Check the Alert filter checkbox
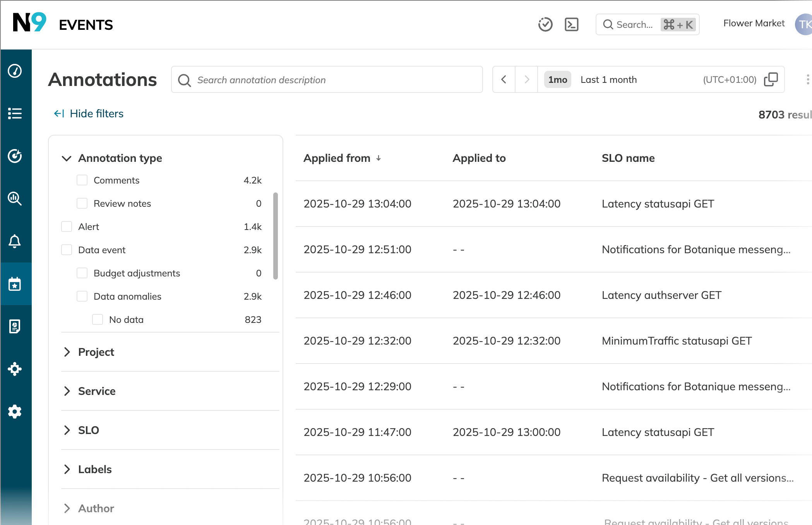This screenshot has width=812, height=525. point(67,226)
